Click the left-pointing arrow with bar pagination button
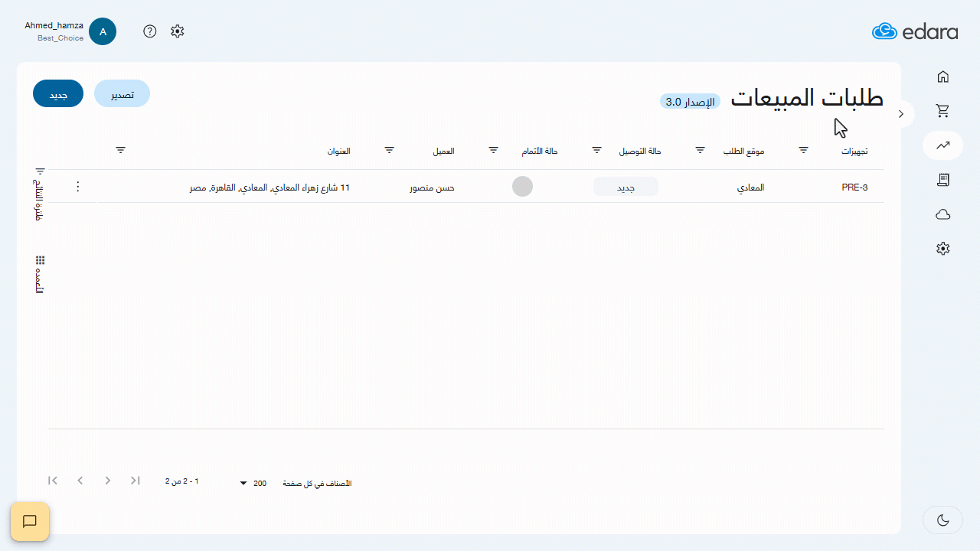 (53, 481)
